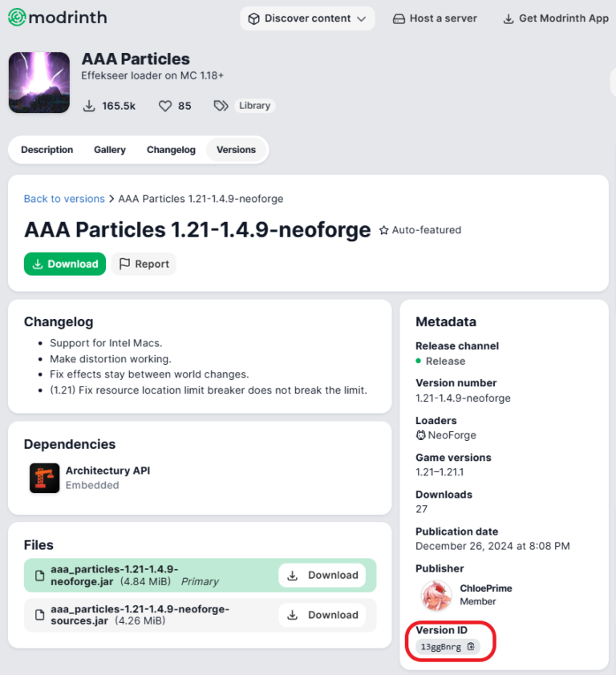The image size is (616, 675).
Task: Open the Discover content dropdown
Action: [307, 17]
